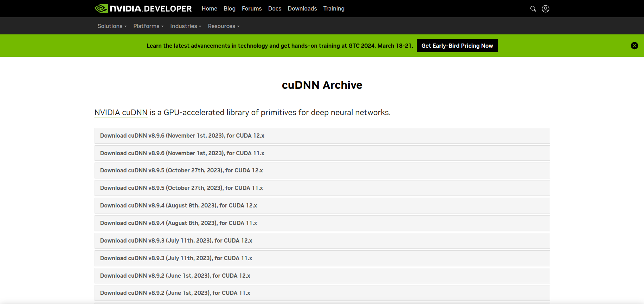Open the Forums link
Screen dimensions: 644x304
[252, 8]
